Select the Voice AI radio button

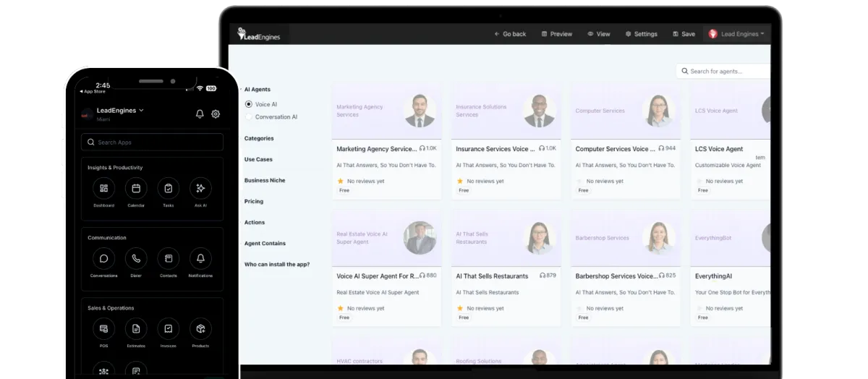click(249, 104)
